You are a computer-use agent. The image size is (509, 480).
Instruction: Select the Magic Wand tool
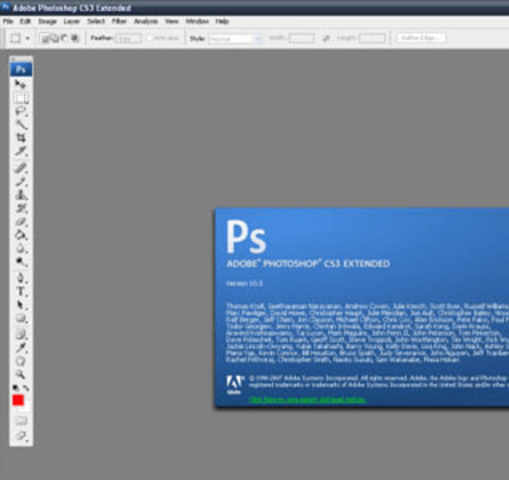click(21, 125)
